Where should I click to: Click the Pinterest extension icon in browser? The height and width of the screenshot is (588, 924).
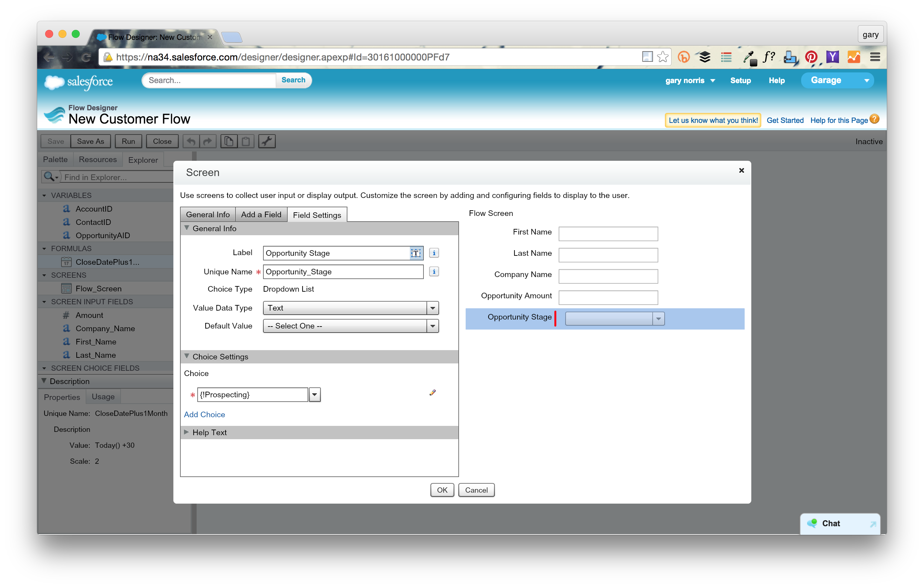[810, 57]
